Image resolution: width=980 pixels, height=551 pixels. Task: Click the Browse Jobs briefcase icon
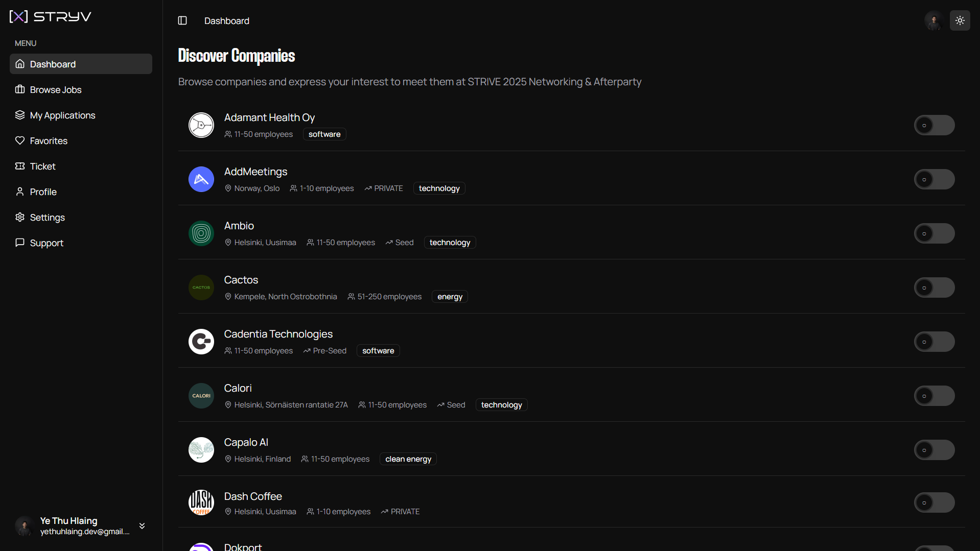(20, 89)
